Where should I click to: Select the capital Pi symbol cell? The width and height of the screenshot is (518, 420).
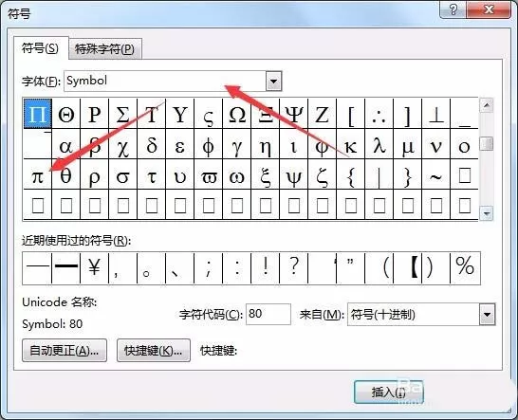click(38, 113)
